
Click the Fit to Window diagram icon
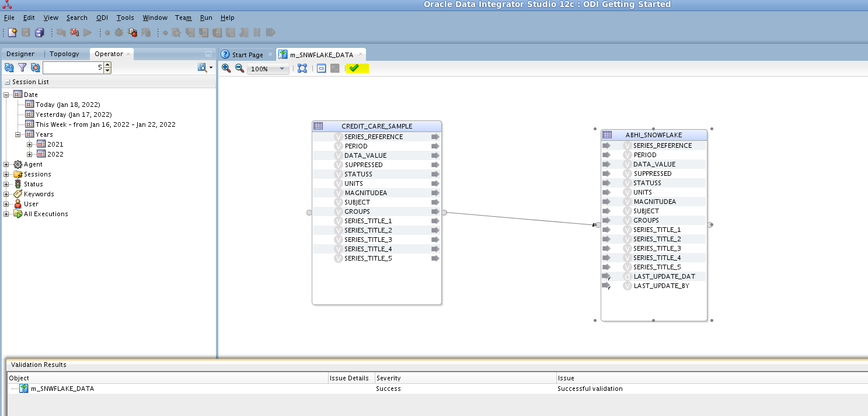click(x=302, y=68)
